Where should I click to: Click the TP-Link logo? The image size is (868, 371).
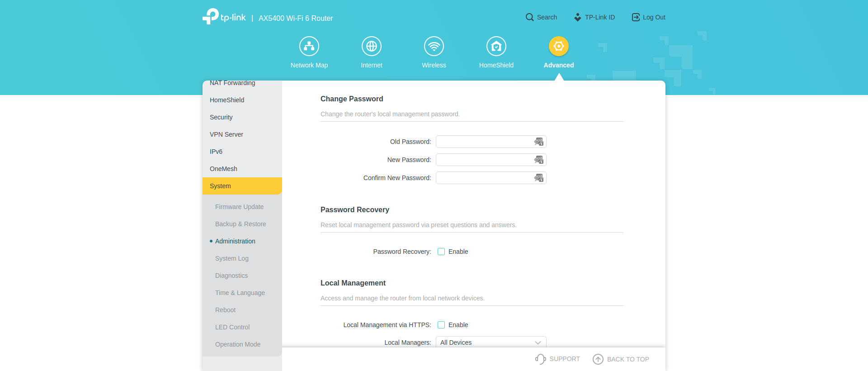pyautogui.click(x=224, y=17)
